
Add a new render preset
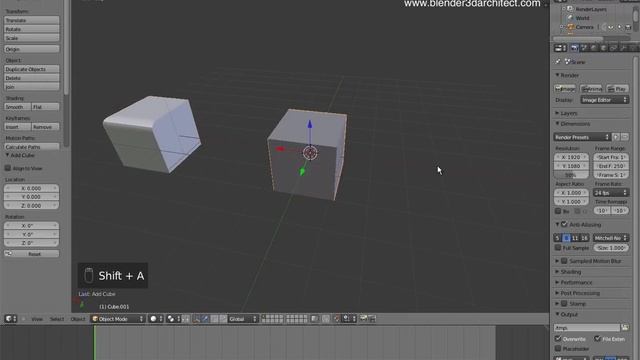[616, 137]
